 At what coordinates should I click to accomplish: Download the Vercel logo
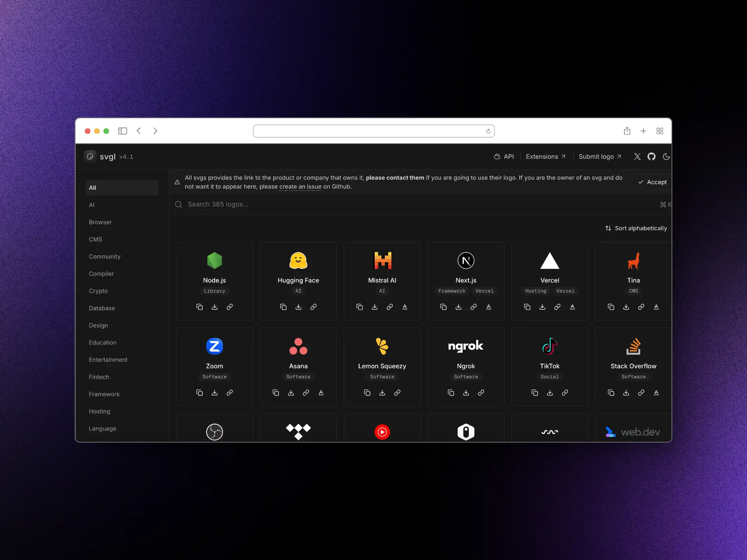[x=542, y=307]
